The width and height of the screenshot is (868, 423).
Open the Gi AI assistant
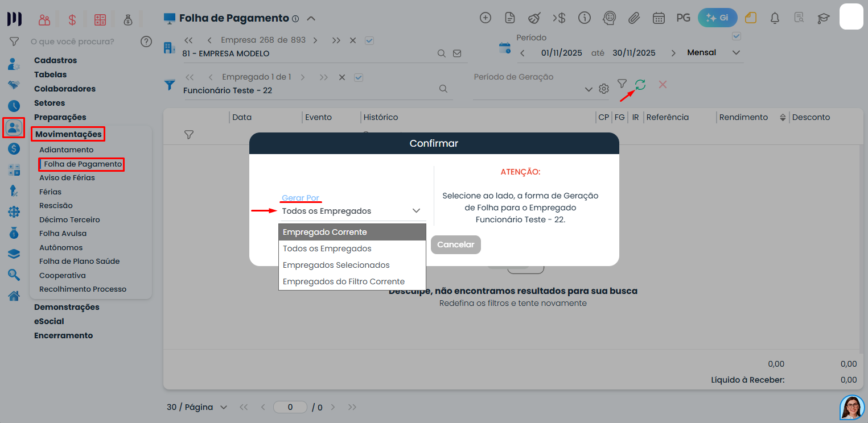point(717,18)
